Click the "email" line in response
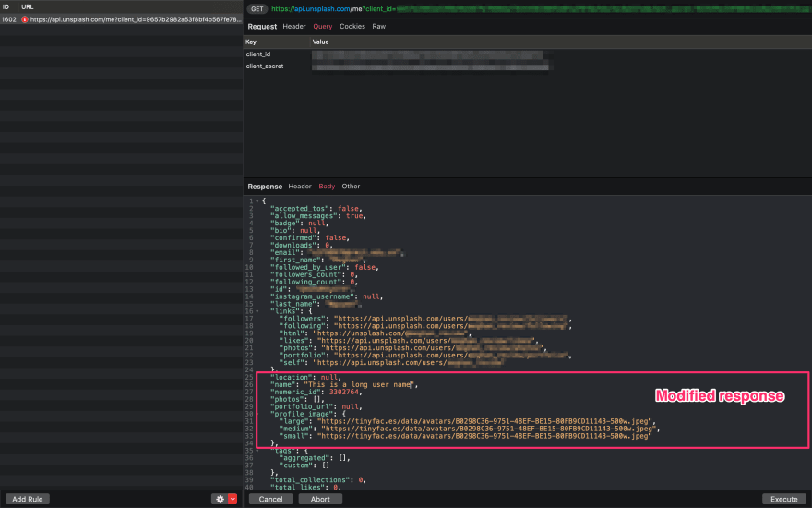The image size is (812, 508). [x=337, y=253]
